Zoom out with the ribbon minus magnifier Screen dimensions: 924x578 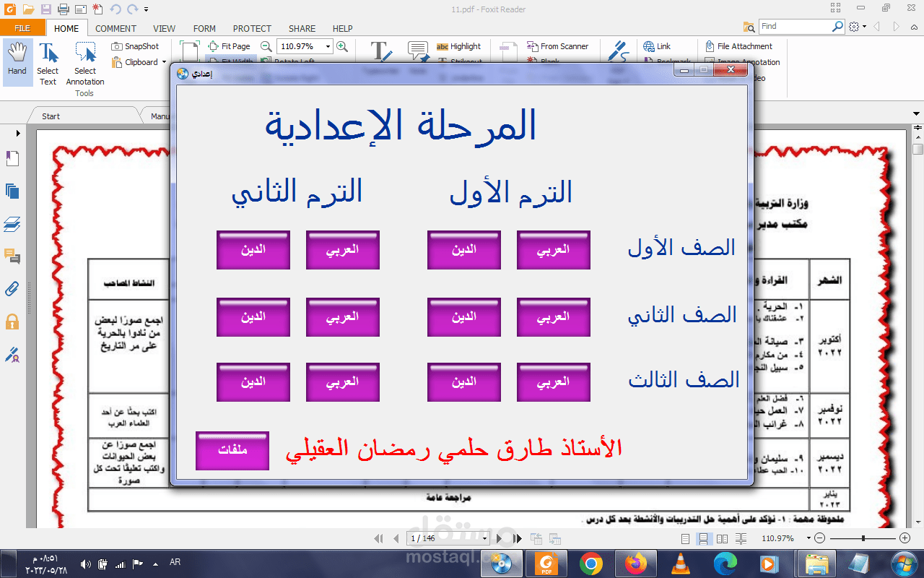coord(266,46)
